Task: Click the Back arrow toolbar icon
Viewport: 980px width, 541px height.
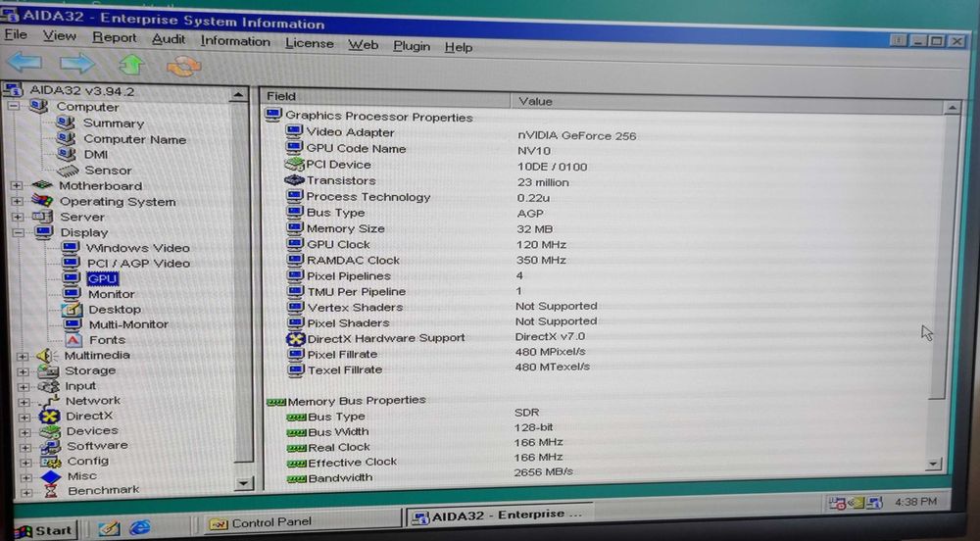Action: pyautogui.click(x=25, y=62)
